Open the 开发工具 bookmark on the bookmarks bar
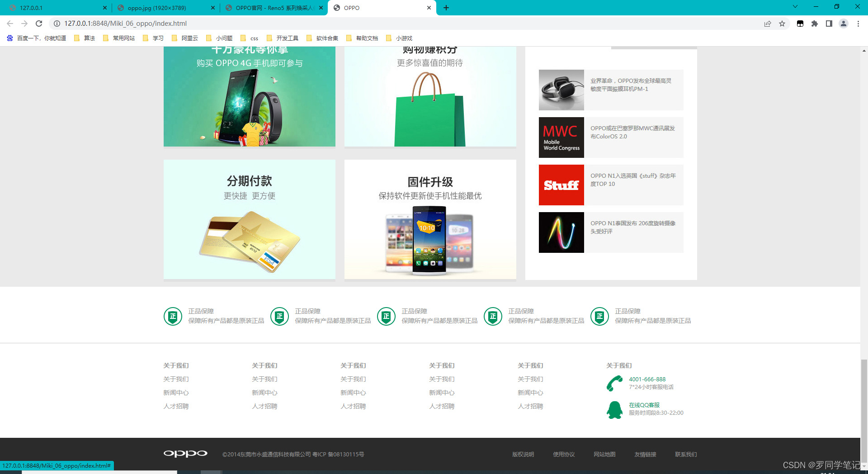Viewport: 868px width, 474px height. point(283,38)
